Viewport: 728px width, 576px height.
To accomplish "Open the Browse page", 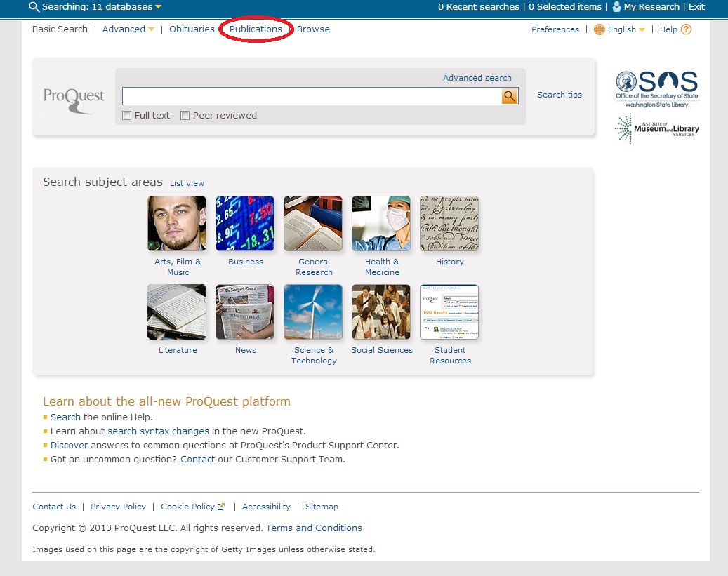I will [313, 29].
